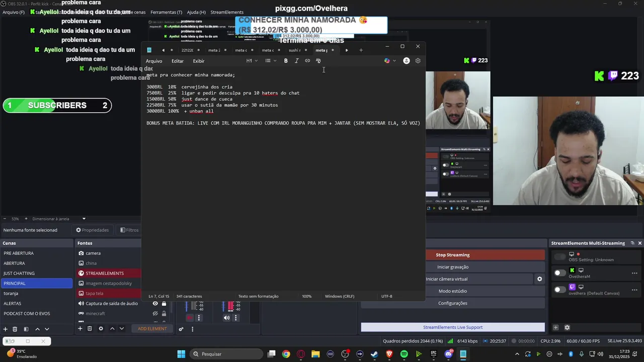Select JUST CHATTING scene

click(x=36, y=273)
